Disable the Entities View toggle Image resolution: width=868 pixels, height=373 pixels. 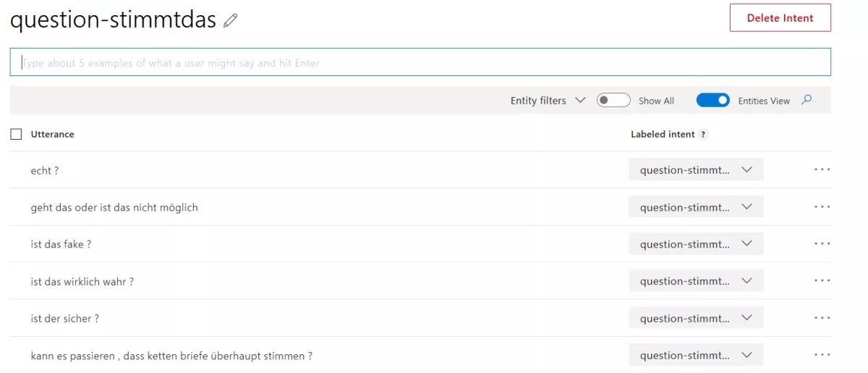tap(712, 101)
